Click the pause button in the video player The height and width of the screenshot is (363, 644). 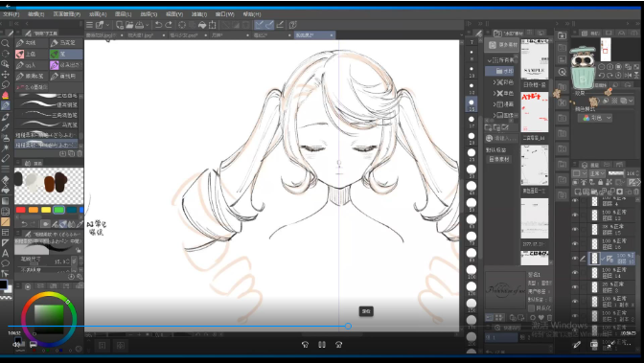(x=322, y=345)
